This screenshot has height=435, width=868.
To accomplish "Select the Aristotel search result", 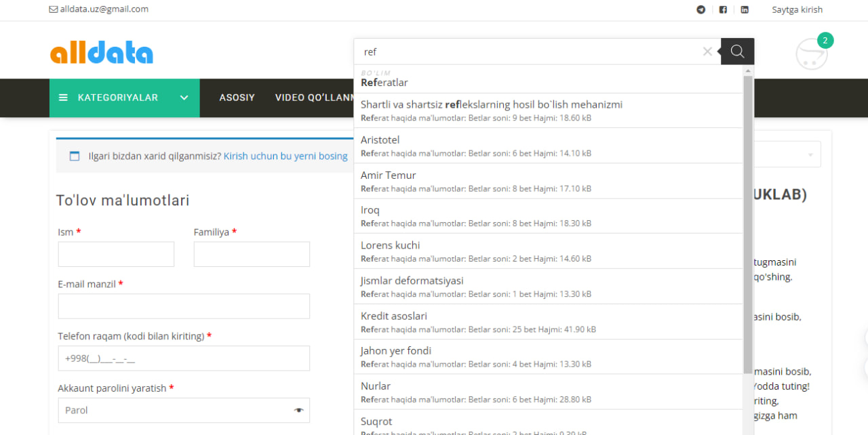I will [380, 140].
